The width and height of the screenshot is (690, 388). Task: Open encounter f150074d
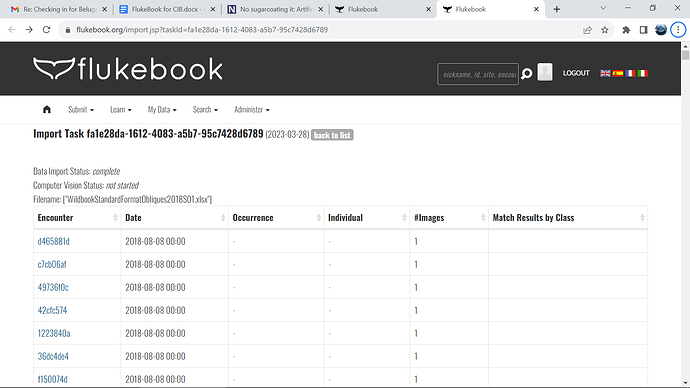click(x=52, y=379)
